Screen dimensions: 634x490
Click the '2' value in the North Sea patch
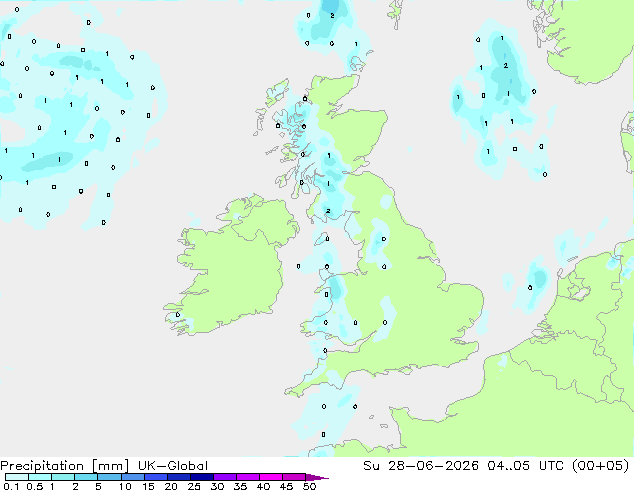coord(505,65)
